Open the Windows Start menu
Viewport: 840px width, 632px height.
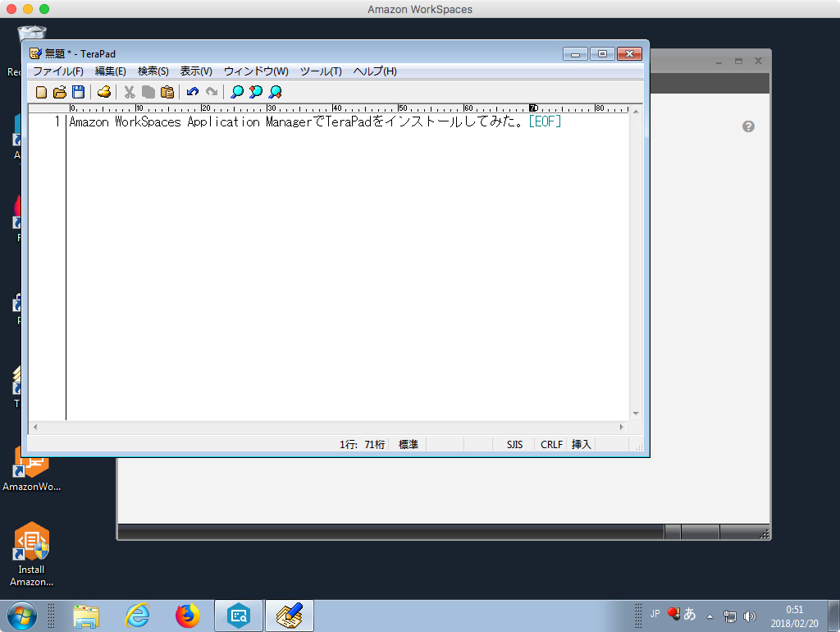tap(20, 616)
